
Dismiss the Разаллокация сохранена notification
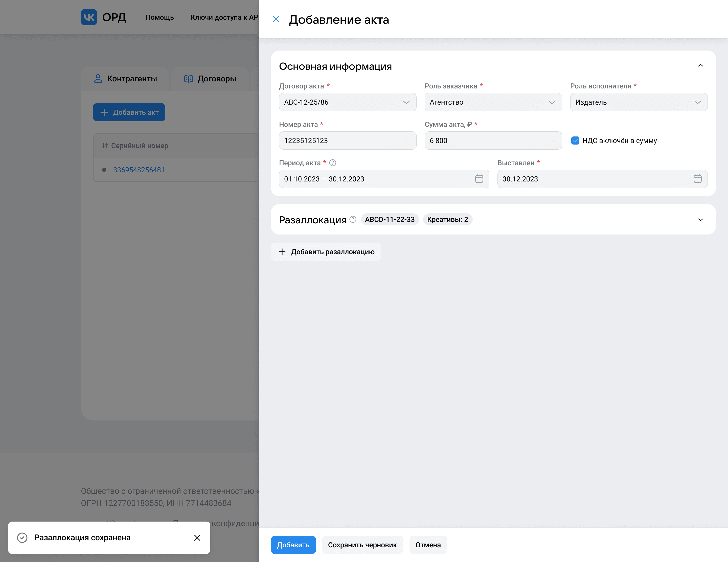197,538
